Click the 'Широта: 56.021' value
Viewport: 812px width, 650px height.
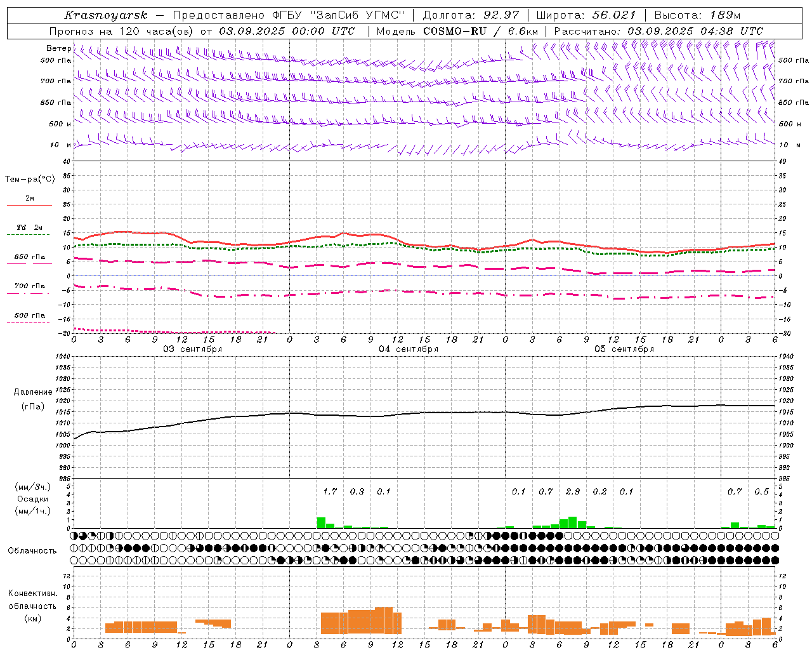pyautogui.click(x=586, y=15)
